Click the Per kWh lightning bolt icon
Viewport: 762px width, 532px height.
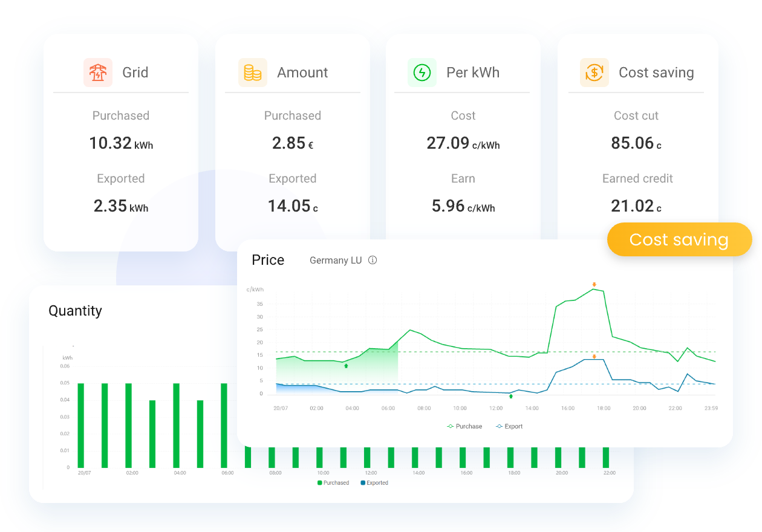pos(422,73)
